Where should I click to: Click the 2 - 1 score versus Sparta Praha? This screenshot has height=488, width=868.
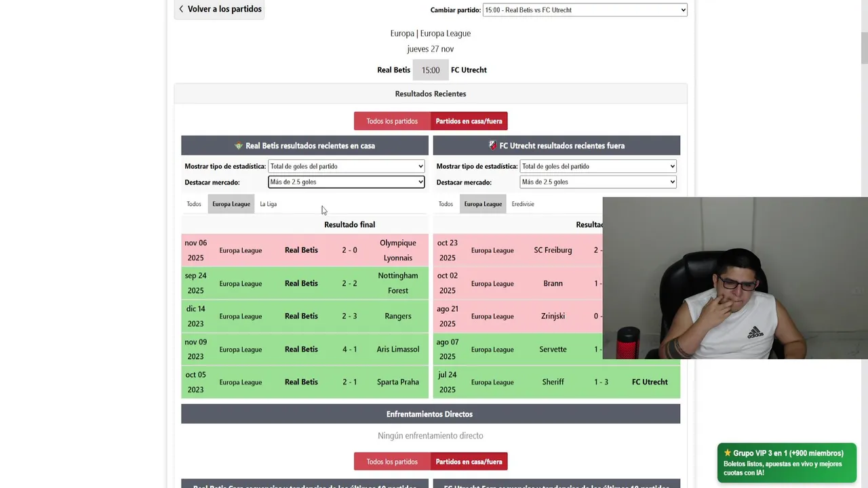[x=349, y=382]
